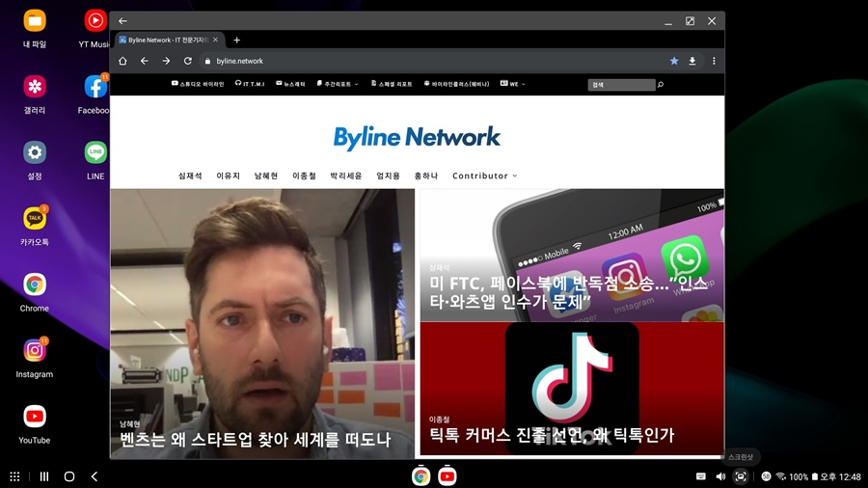Launch YT Music from the desktop

[x=95, y=21]
